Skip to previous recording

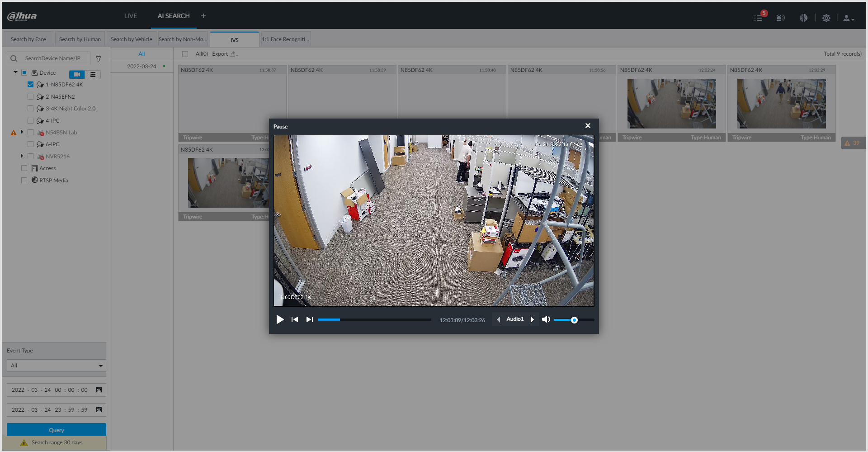295,319
